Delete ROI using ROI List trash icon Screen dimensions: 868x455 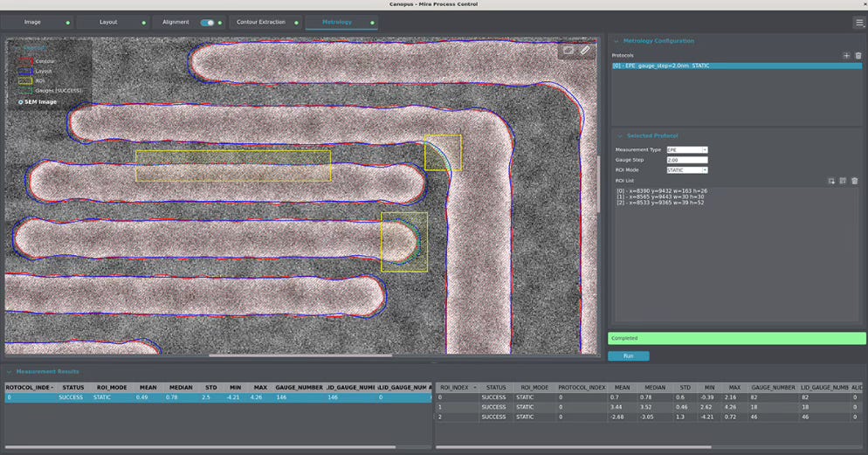(x=854, y=181)
